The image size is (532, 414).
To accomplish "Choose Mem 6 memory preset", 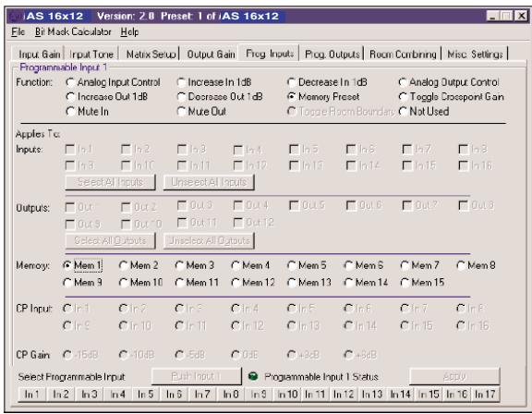I will click(363, 265).
